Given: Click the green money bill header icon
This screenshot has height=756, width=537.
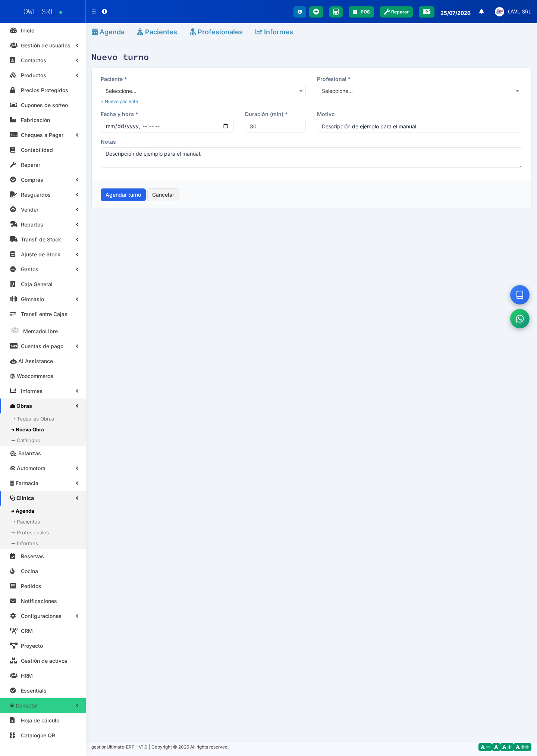Looking at the screenshot, I should click(x=427, y=12).
